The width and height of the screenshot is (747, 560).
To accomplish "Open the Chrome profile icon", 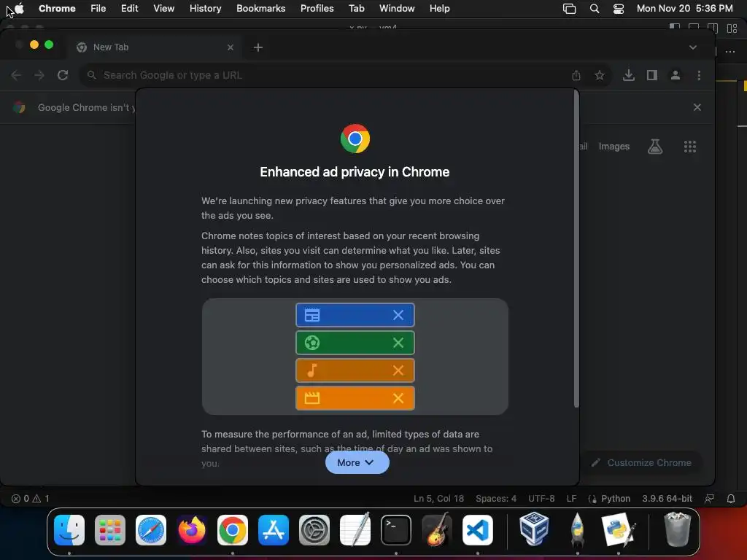I will coord(675,75).
